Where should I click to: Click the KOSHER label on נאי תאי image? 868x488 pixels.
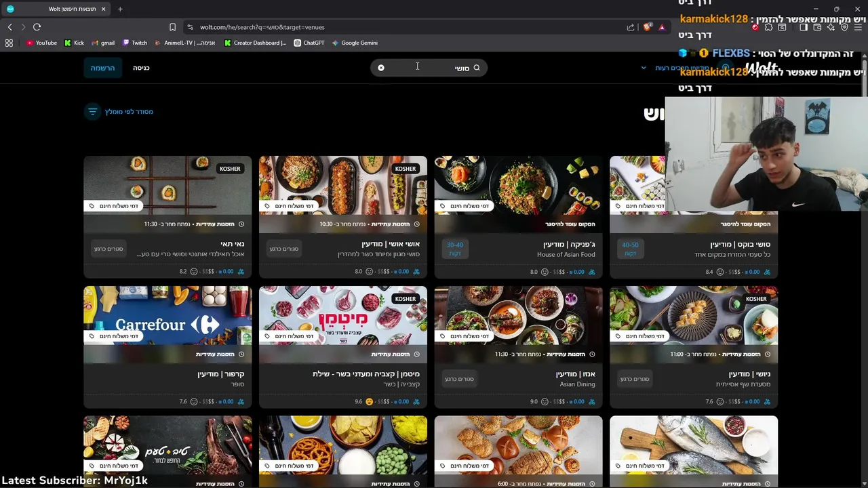click(x=230, y=169)
